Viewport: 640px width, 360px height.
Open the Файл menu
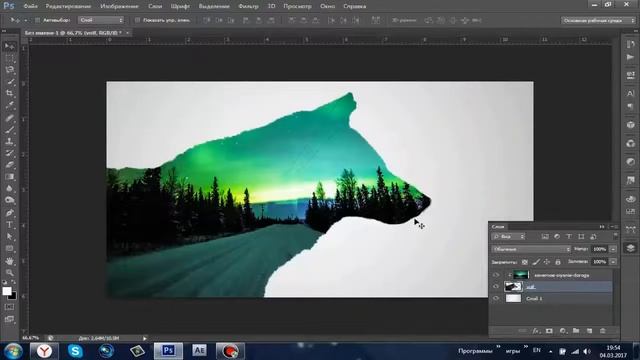31,6
